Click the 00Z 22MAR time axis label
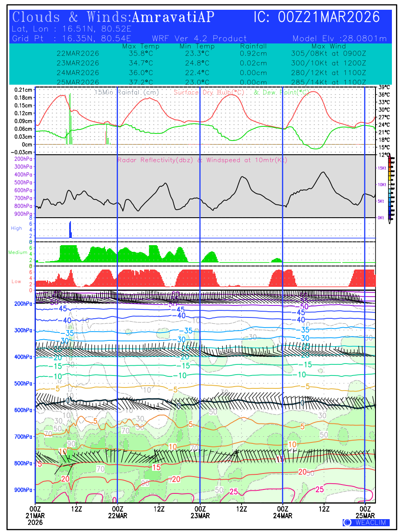399x532 pixels. [x=117, y=512]
